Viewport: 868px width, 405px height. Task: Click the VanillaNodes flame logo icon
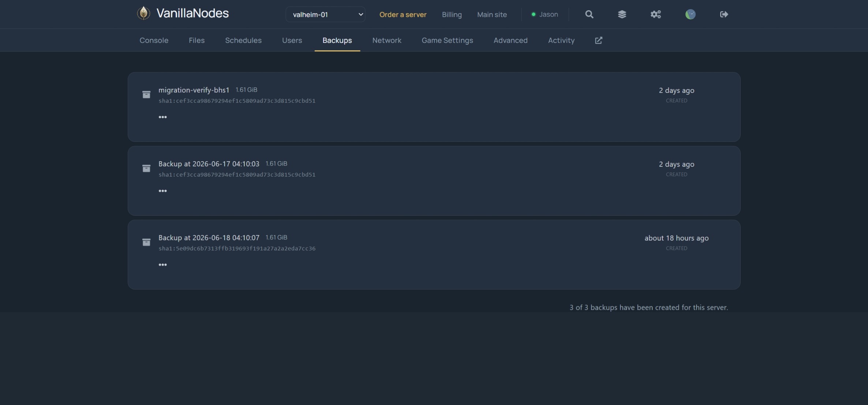pos(143,14)
